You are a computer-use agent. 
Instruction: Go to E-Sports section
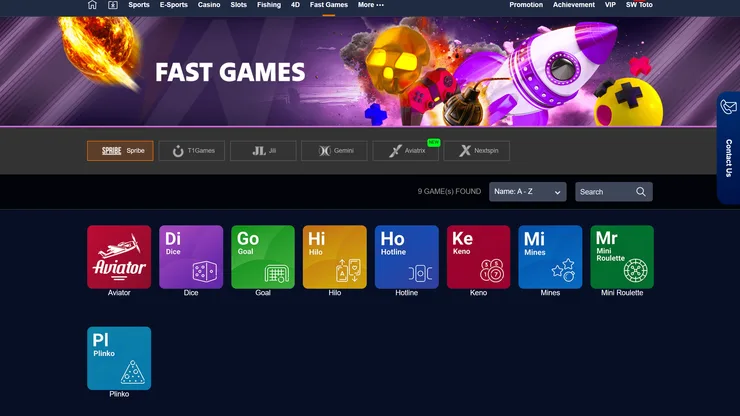pyautogui.click(x=174, y=5)
